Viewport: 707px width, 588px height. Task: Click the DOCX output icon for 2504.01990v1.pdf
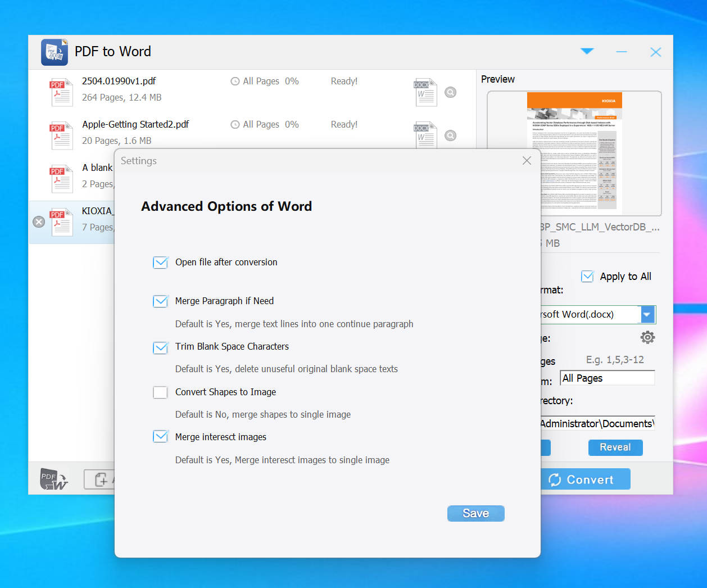pos(425,92)
